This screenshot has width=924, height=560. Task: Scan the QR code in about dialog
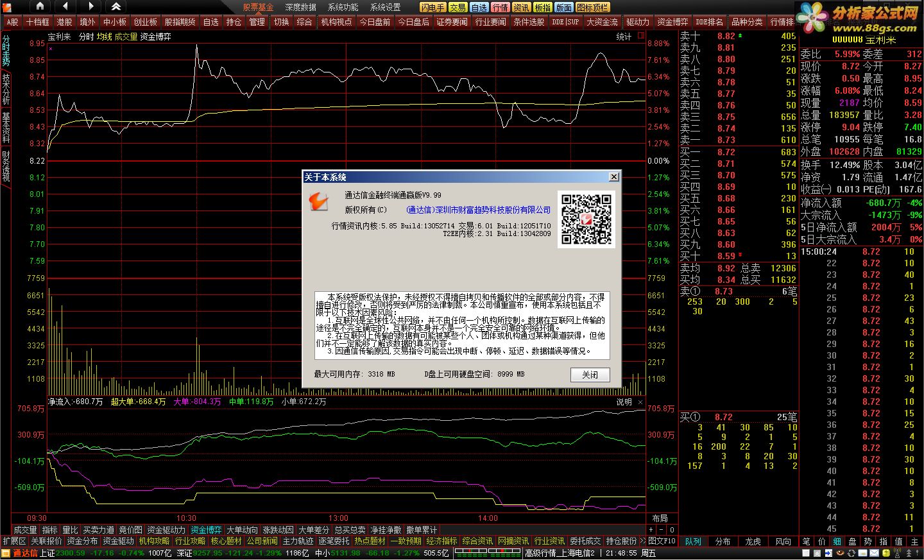point(586,219)
